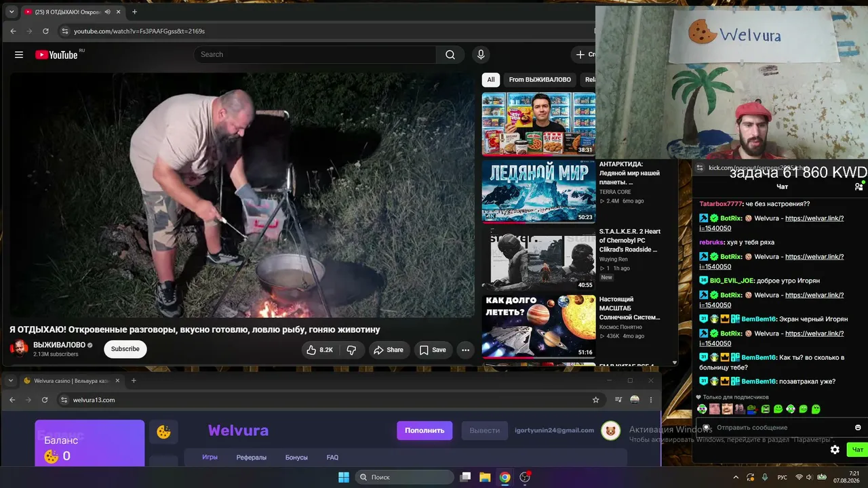Screen dimensions: 868x488
Task: Save the video to a playlist
Action: pyautogui.click(x=433, y=350)
